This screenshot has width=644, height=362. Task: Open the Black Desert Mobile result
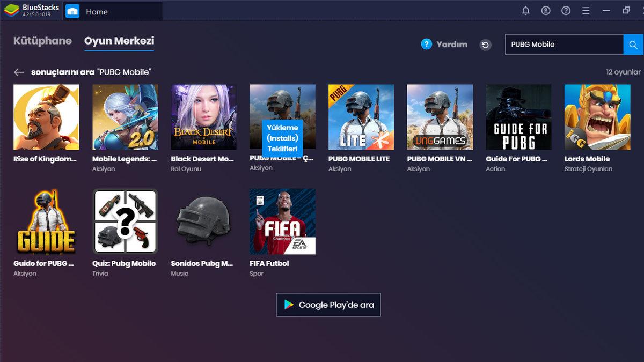[x=203, y=116]
